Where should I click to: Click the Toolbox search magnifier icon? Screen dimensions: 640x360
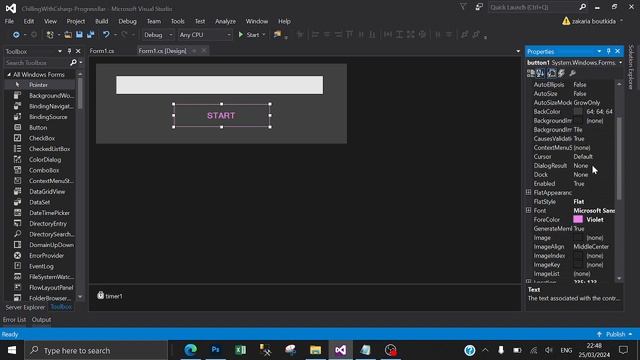73,62
